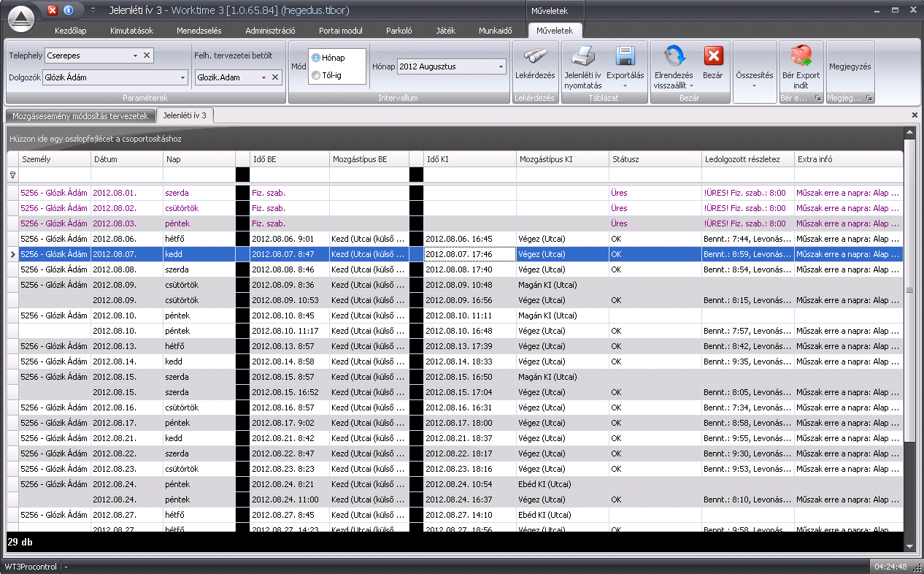Click the cell 2012.08.23. 18:16

[470, 469]
